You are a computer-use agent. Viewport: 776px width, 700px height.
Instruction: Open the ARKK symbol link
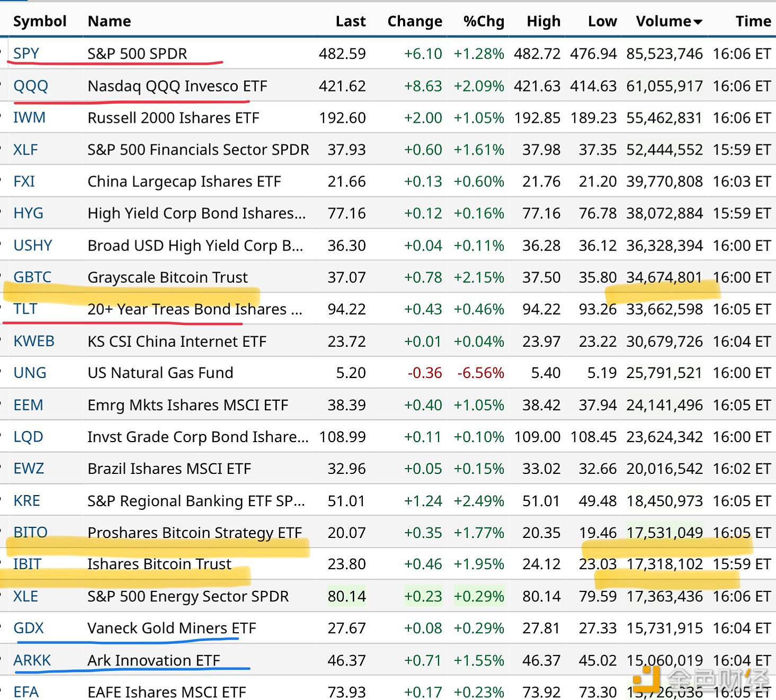pyautogui.click(x=32, y=661)
